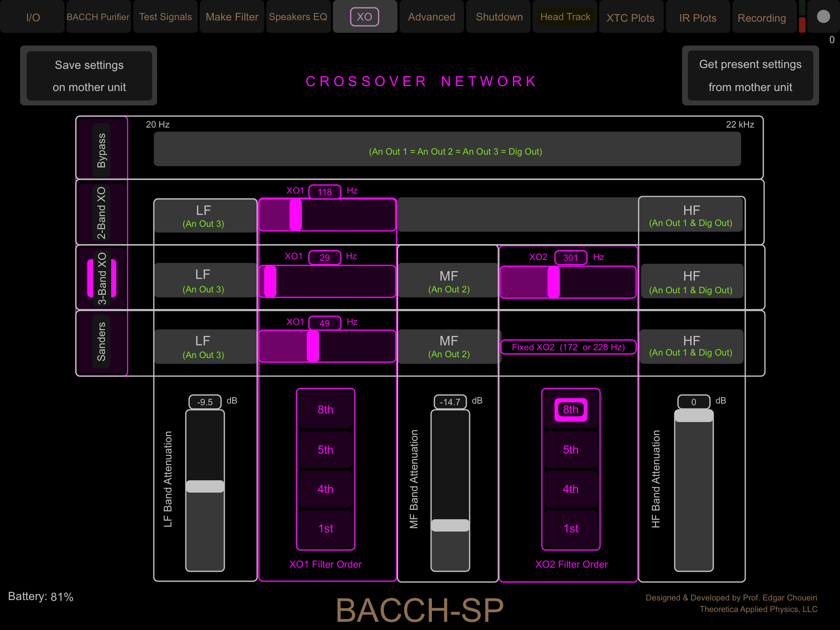This screenshot has height=630, width=840.
Task: Set XO2 Filter Order to 8th
Action: (571, 409)
